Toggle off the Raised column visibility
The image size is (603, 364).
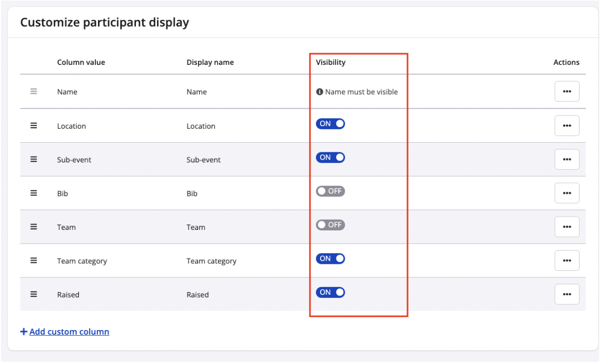330,292
